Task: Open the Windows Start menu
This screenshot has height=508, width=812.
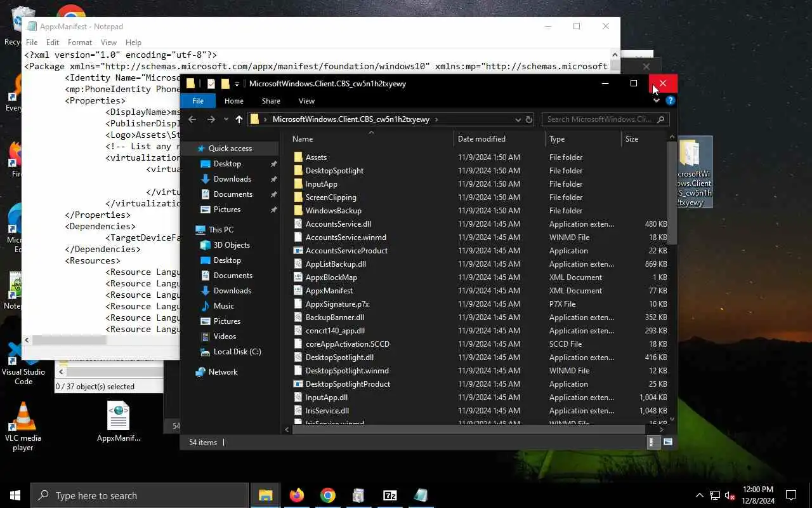Action: [15, 495]
